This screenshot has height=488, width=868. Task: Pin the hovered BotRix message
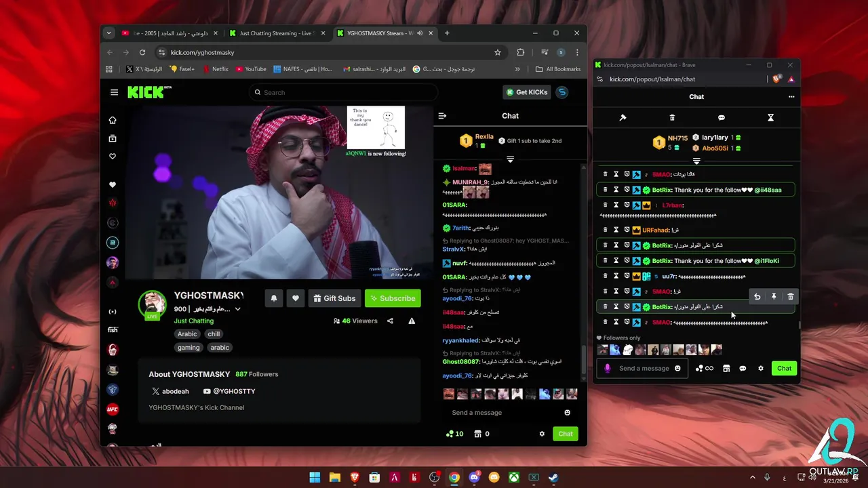pos(774,297)
